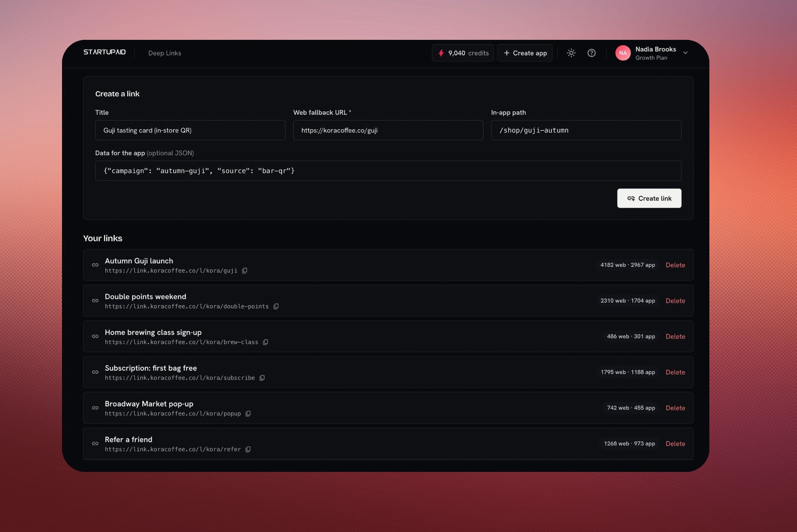Screen dimensions: 797x532
Task: Delete the Autumn Guji launch link
Action: (675, 265)
